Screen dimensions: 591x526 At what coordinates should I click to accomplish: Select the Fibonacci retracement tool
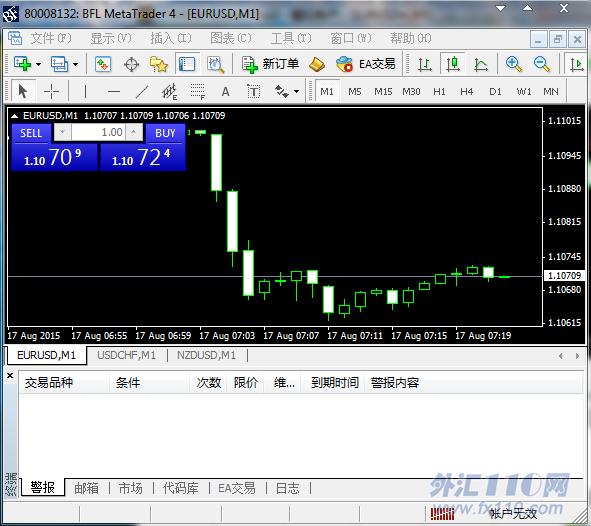(x=197, y=92)
